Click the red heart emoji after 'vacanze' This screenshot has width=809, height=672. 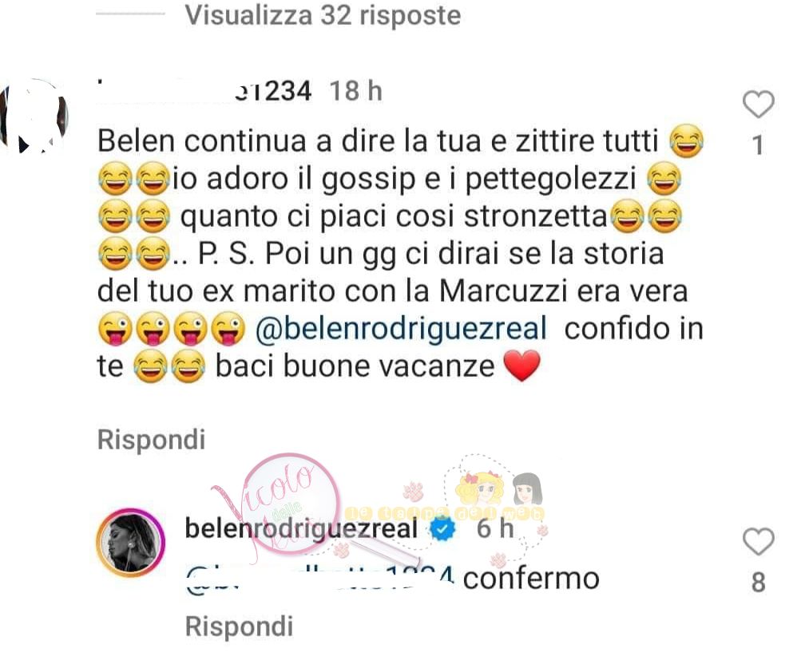click(521, 366)
